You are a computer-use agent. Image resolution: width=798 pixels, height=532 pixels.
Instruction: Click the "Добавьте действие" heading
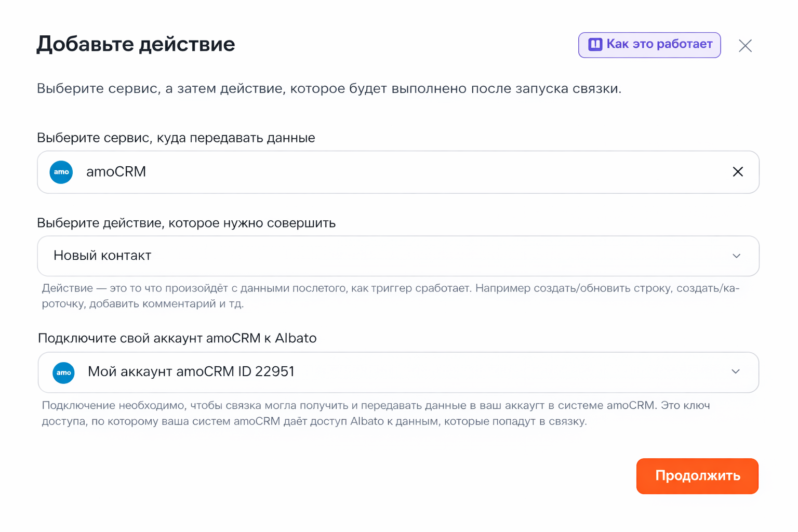(136, 44)
